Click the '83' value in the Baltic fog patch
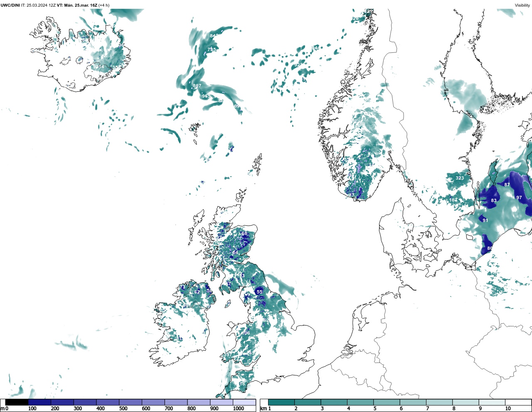The image size is (532, 412). tap(494, 200)
